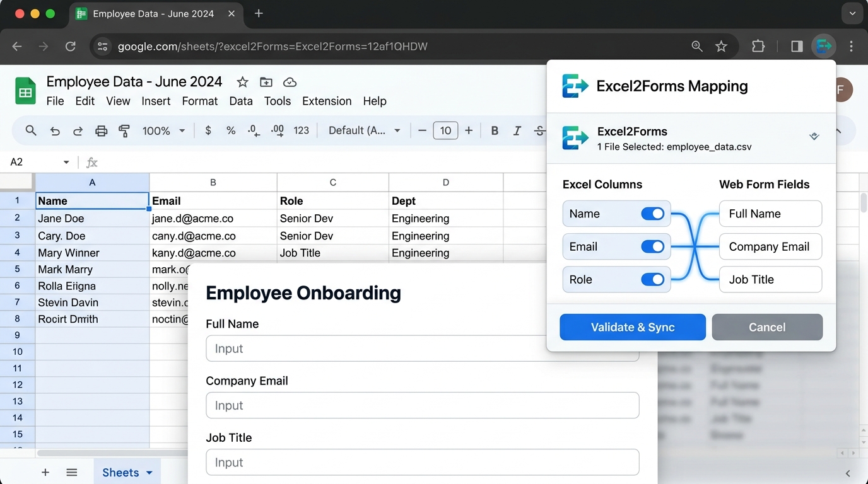Click the Validate & Sync button
The image size is (868, 484).
[x=633, y=327]
